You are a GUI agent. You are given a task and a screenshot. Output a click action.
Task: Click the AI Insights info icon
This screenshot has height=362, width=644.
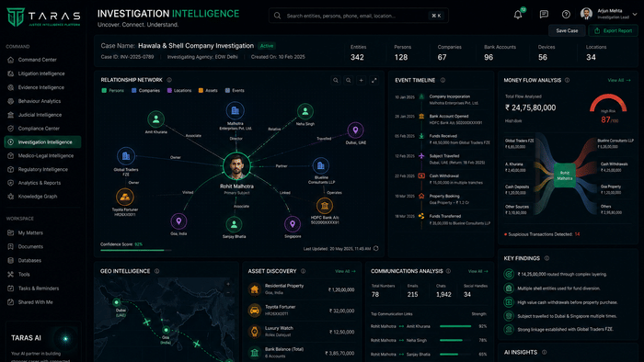545,352
